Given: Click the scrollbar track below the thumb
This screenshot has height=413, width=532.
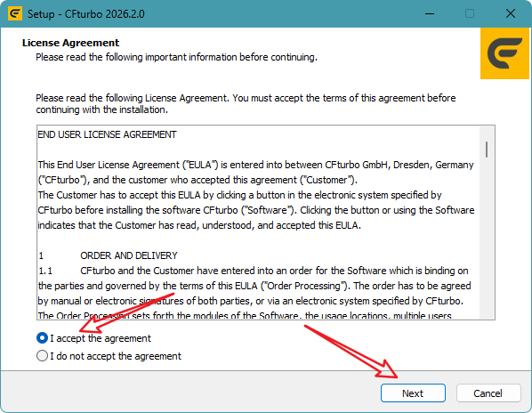Looking at the screenshot, I should [x=487, y=238].
